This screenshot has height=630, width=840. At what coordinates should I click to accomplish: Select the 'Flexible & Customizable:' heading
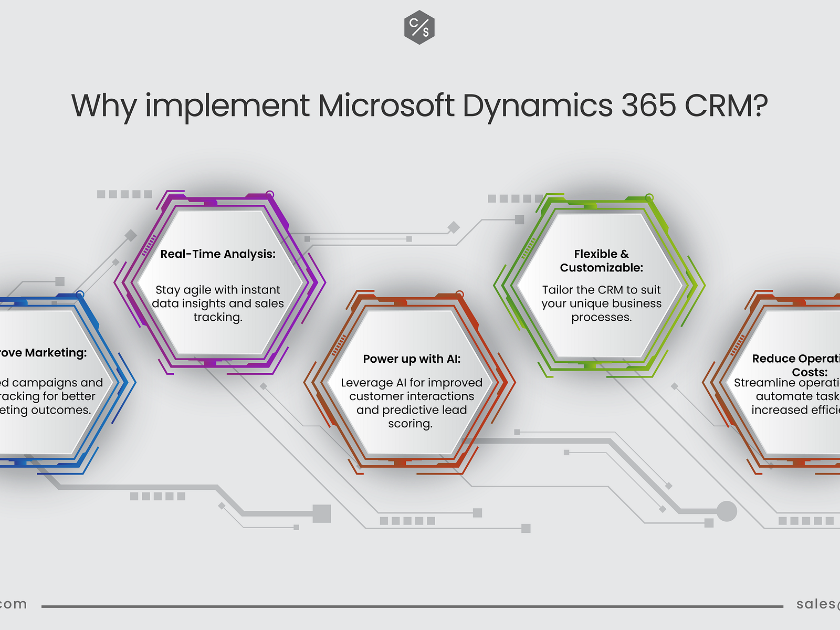(x=602, y=261)
